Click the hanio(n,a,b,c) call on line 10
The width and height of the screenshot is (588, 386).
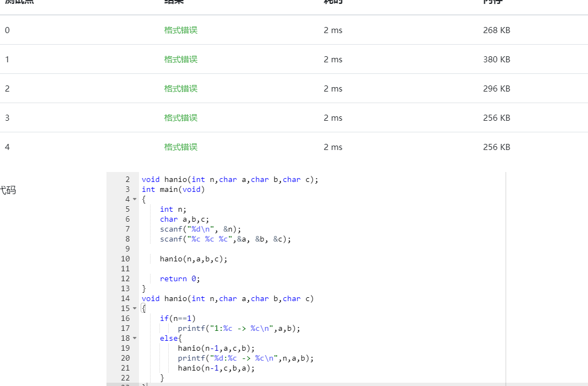194,259
